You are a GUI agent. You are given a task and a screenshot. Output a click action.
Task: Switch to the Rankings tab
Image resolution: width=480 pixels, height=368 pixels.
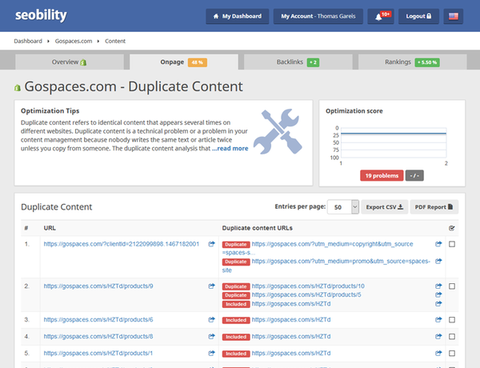(x=412, y=62)
